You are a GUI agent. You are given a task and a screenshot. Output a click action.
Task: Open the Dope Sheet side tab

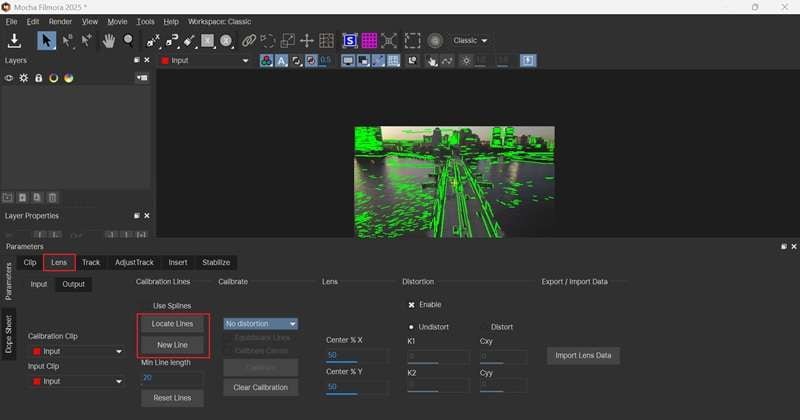coord(9,334)
